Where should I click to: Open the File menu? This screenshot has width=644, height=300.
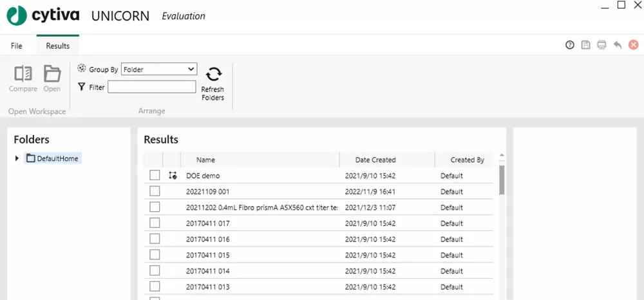point(16,46)
